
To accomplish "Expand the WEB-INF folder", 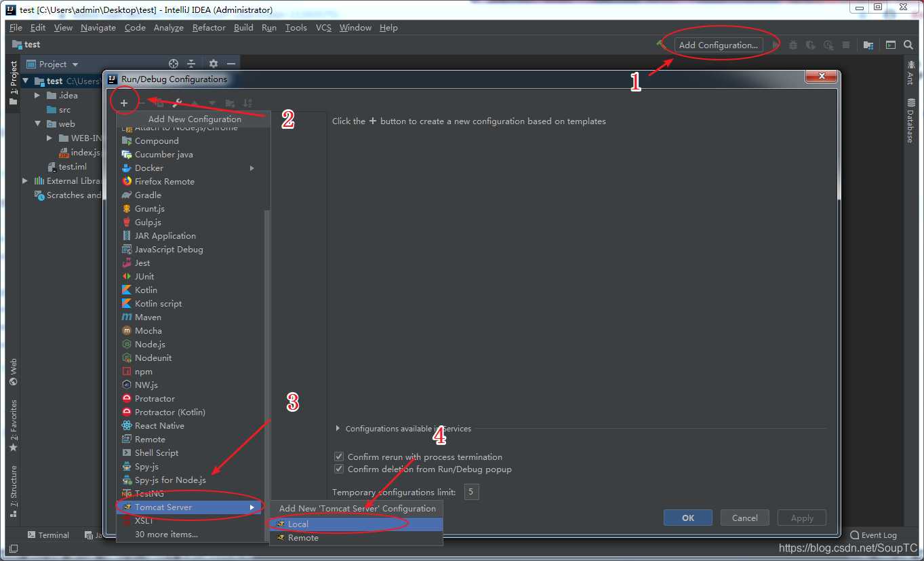I will pyautogui.click(x=49, y=138).
